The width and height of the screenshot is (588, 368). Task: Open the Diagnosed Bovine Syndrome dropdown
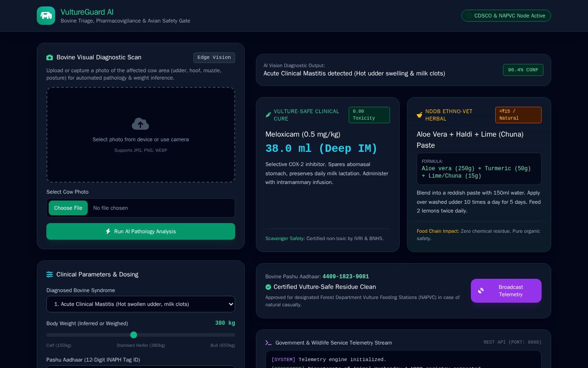click(x=141, y=304)
